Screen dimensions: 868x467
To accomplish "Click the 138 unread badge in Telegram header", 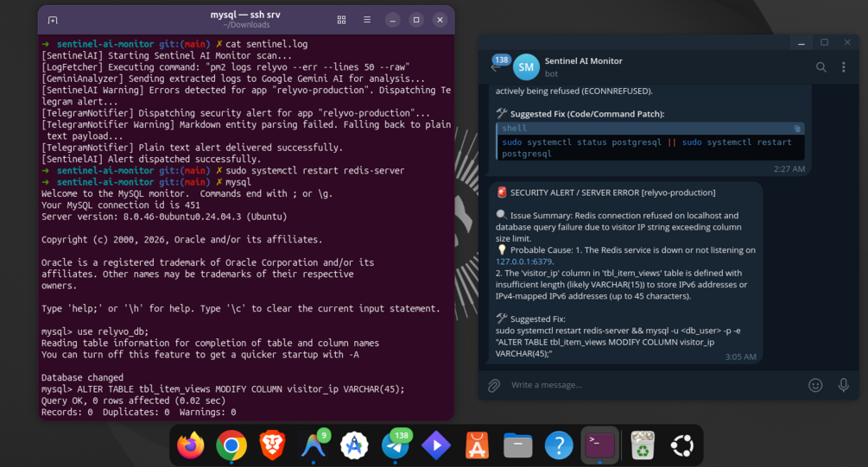I will coord(502,60).
